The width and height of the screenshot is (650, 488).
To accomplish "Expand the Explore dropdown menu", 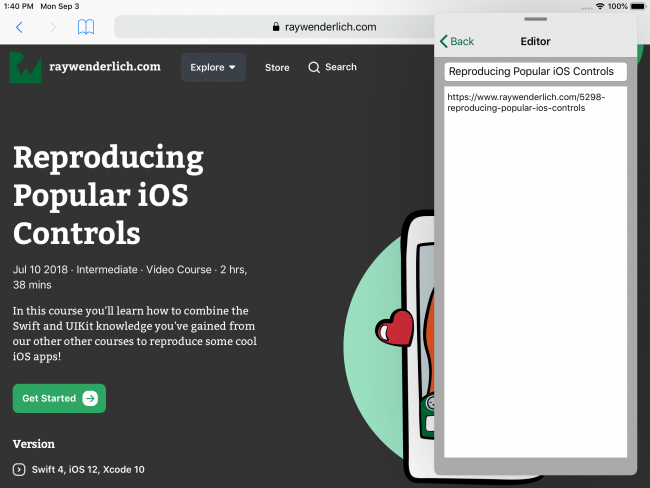I will 213,67.
